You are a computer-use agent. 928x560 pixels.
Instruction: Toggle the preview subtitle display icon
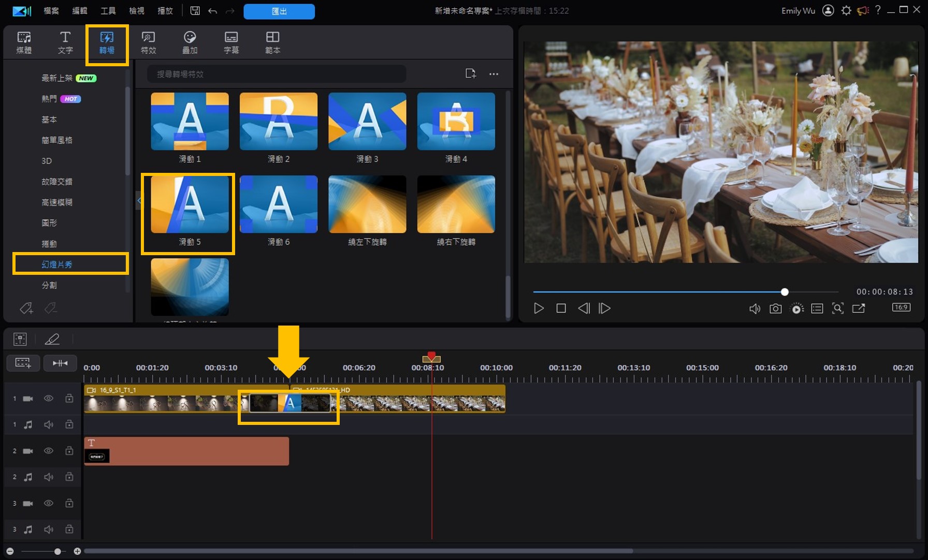pyautogui.click(x=817, y=308)
